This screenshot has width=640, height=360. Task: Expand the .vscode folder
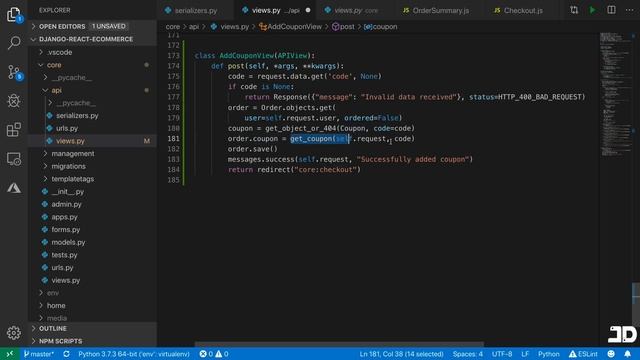click(92, 52)
